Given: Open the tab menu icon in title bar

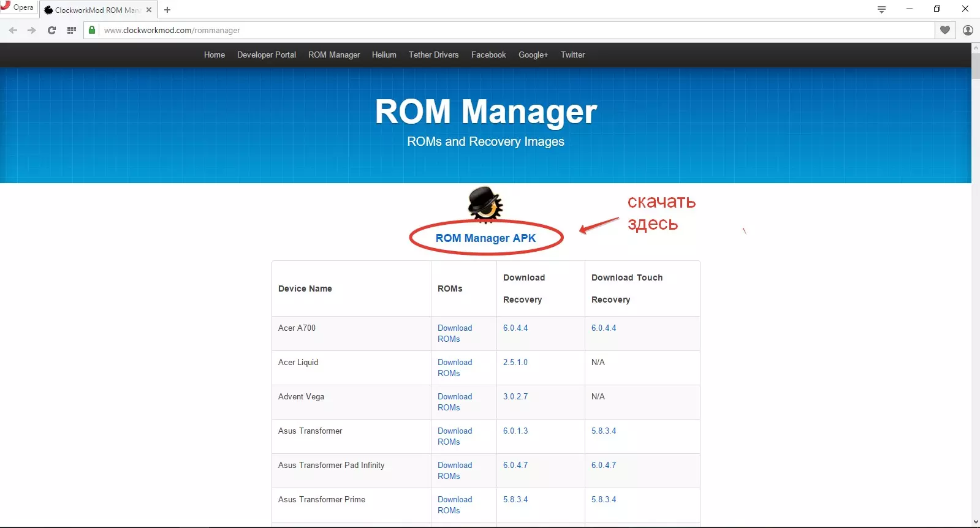Looking at the screenshot, I should 881,9.
